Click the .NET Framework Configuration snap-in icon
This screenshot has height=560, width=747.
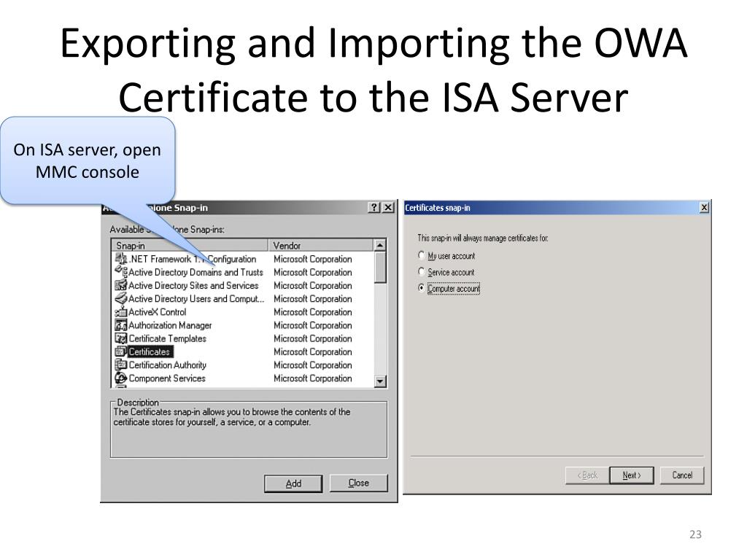(121, 259)
